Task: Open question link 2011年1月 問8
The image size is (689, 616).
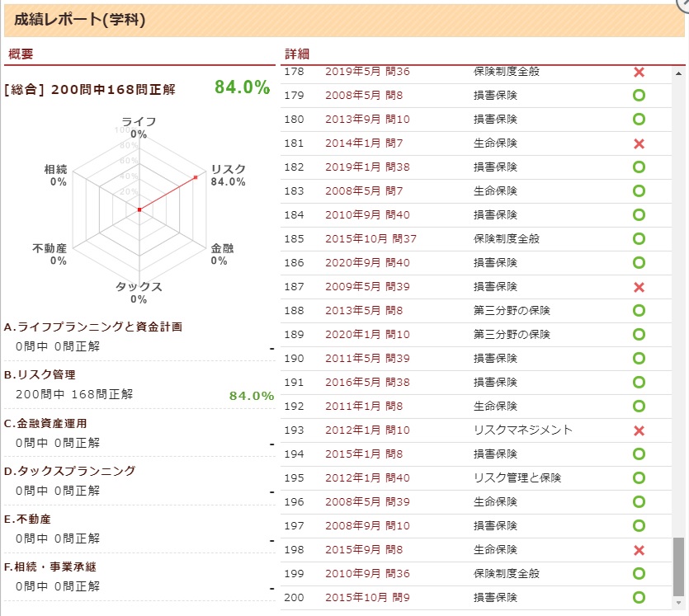Action: click(x=364, y=407)
